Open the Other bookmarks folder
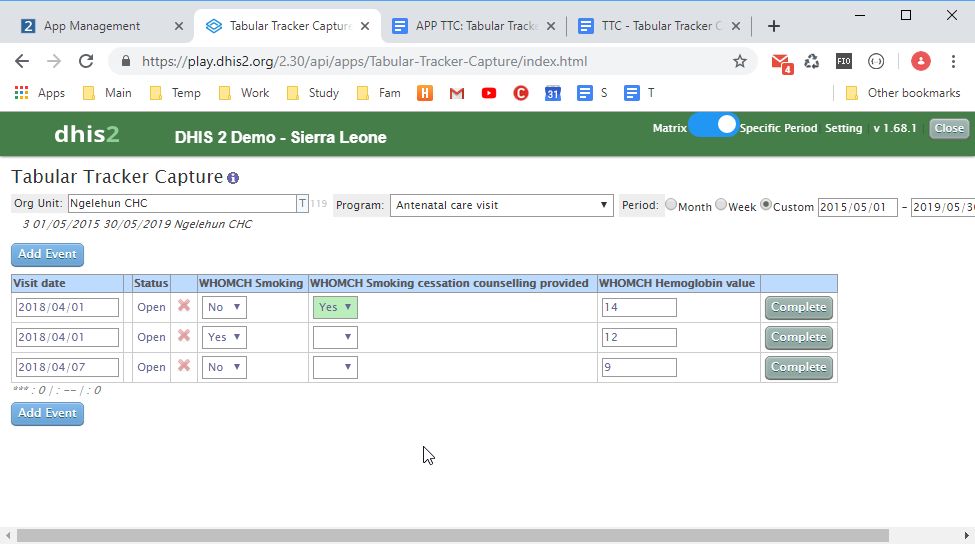The width and height of the screenshot is (975, 544). (903, 93)
